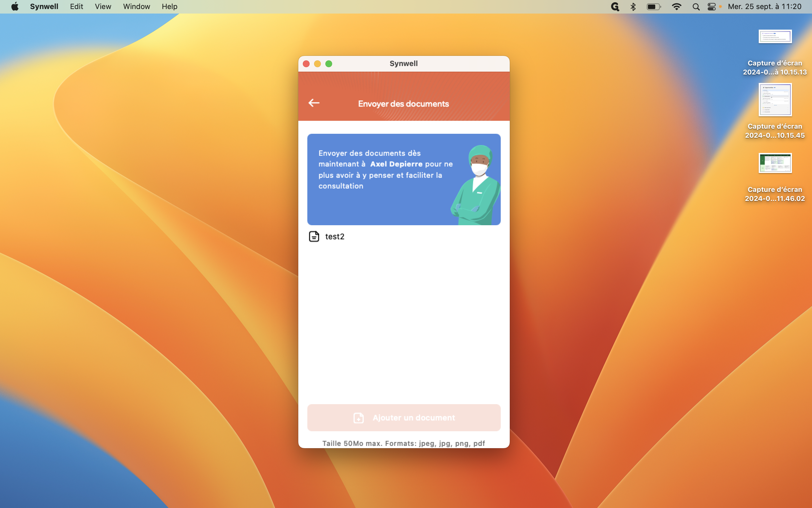Open the test2 document icon

314,237
